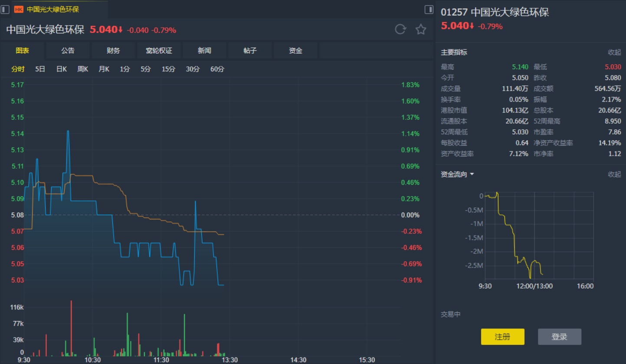Switch chart to 日K
Screen dimensions: 626x364
62,69
